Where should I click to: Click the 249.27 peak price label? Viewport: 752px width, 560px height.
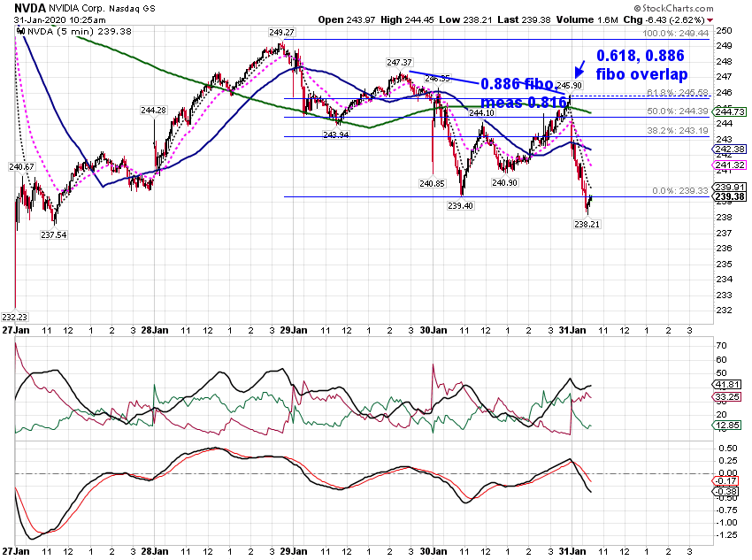click(x=281, y=33)
